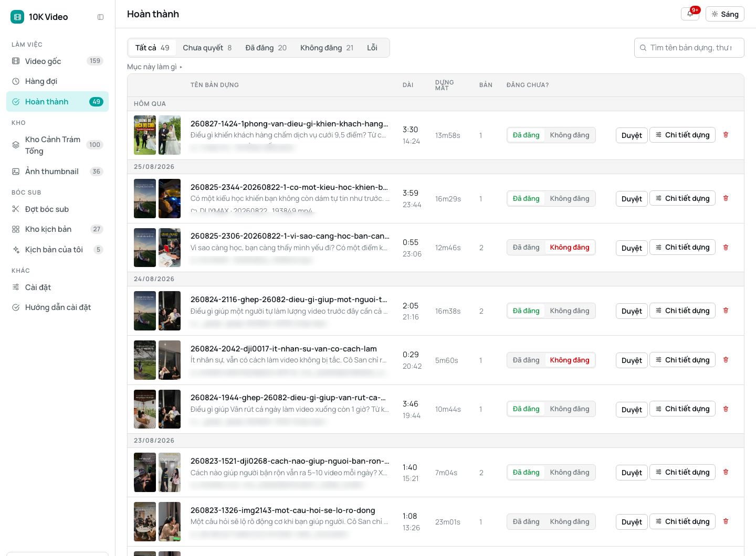Image resolution: width=756 pixels, height=556 pixels.
Task: Expand the 'Mục này làm gì' explanation
Action: [155, 67]
